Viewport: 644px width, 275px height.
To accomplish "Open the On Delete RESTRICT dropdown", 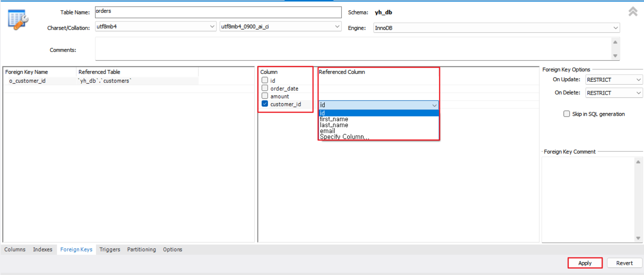I will coord(614,93).
